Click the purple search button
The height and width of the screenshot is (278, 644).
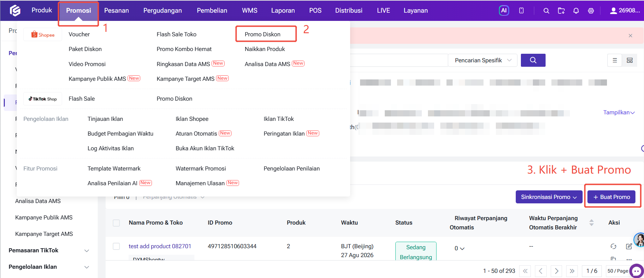[x=533, y=60]
